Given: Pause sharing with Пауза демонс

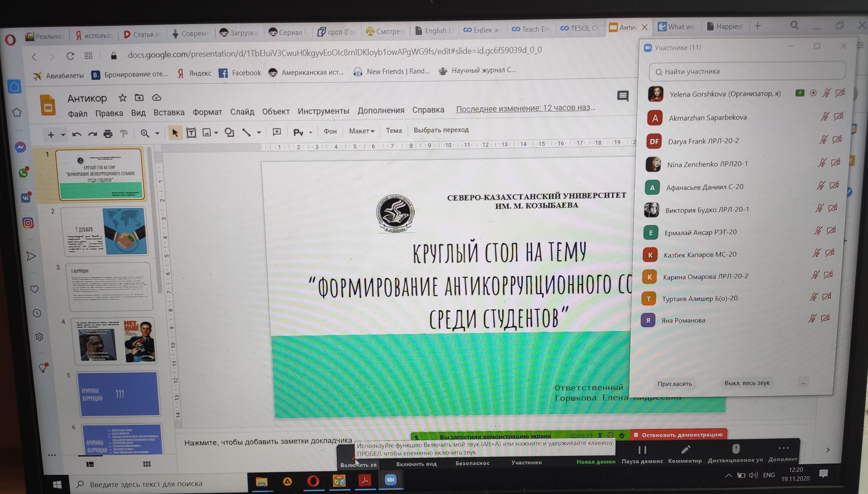Looking at the screenshot, I should [x=642, y=454].
